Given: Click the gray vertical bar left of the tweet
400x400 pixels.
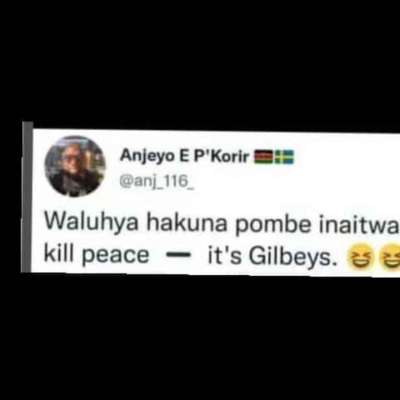Looking at the screenshot, I should (x=27, y=197).
